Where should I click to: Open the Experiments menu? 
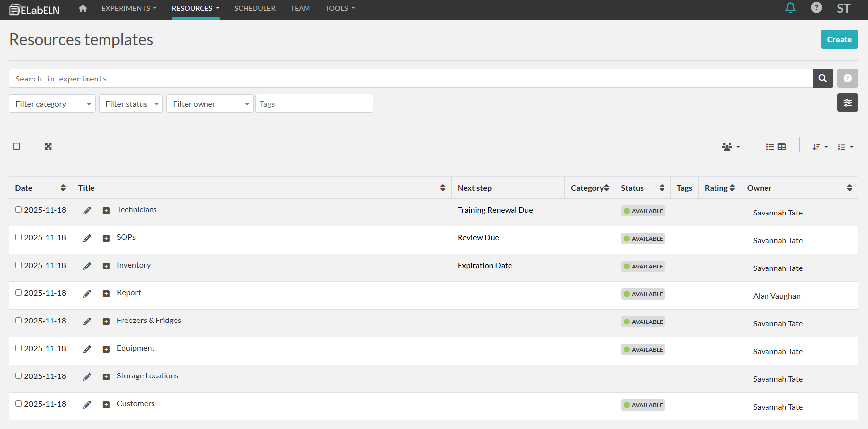coord(129,8)
